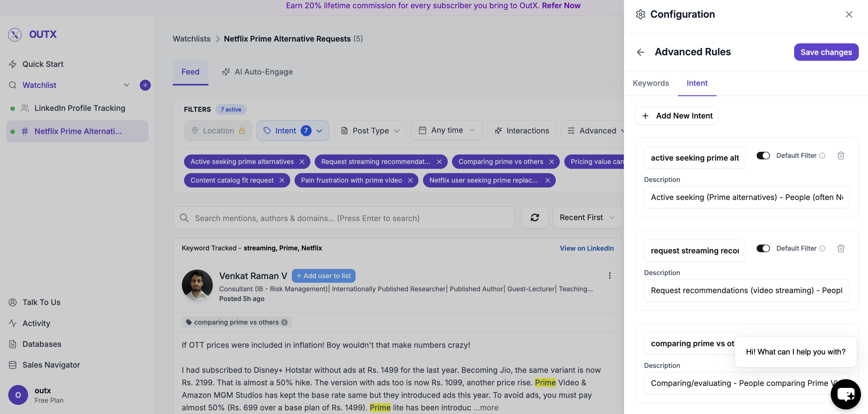The width and height of the screenshot is (868, 414).
Task: Remove the Content catalog fit request chip
Action: pos(282,180)
